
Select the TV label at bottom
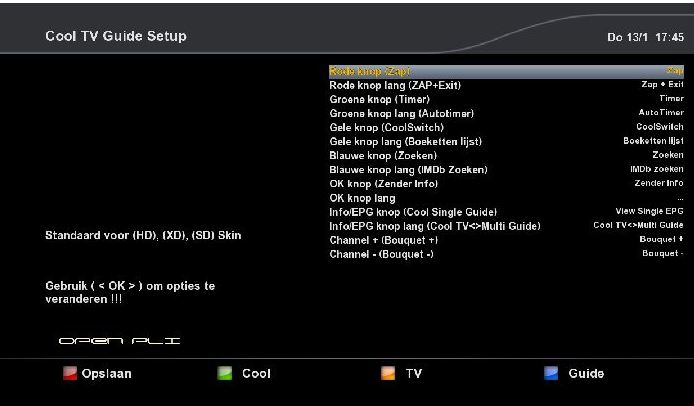tap(414, 374)
